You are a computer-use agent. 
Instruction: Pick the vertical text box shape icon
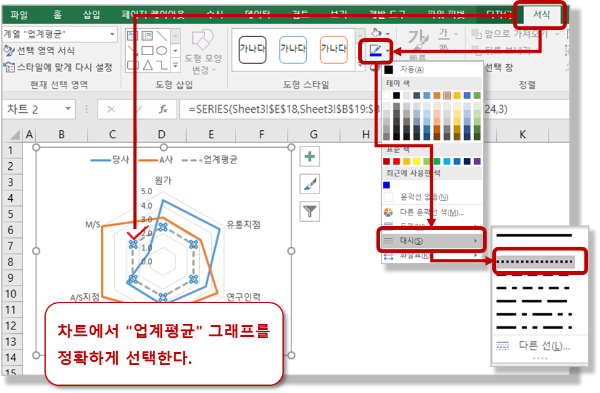147,36
